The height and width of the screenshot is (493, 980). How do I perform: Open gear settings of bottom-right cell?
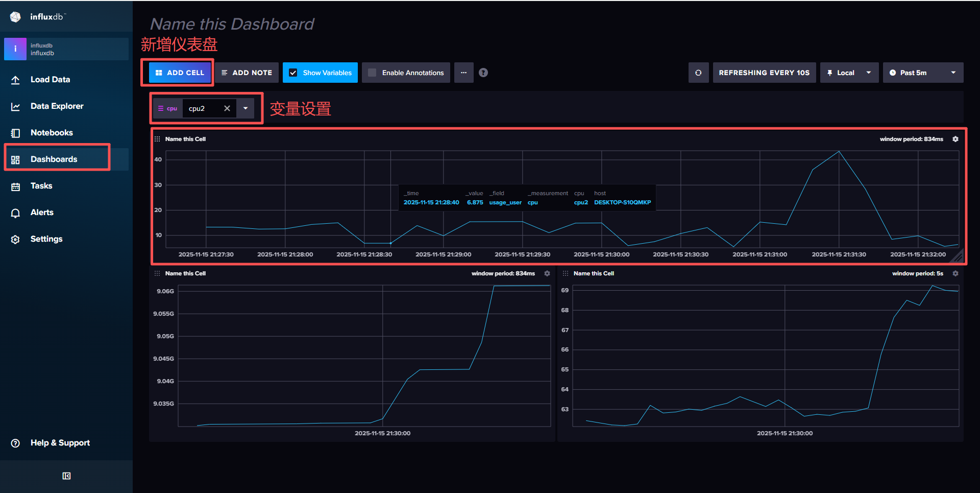[x=955, y=273]
